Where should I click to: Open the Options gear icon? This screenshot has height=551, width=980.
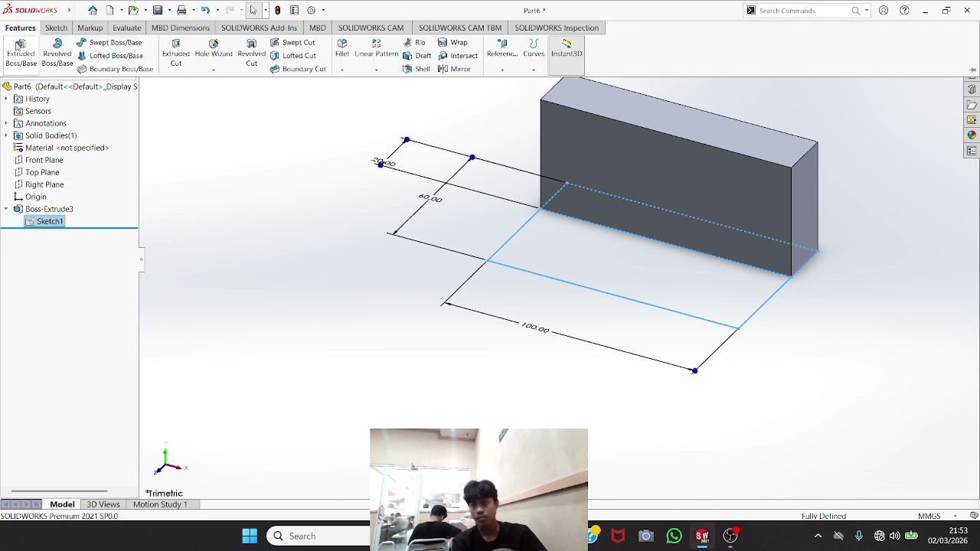[312, 11]
